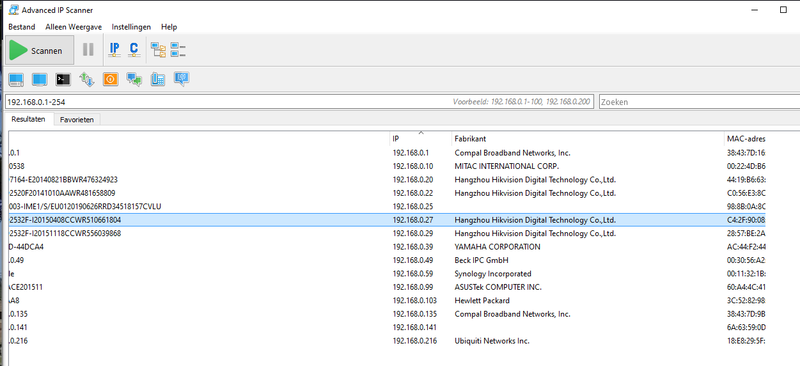Click the Synology Incorporated manufacturer cell
This screenshot has height=366, width=800.
point(493,274)
